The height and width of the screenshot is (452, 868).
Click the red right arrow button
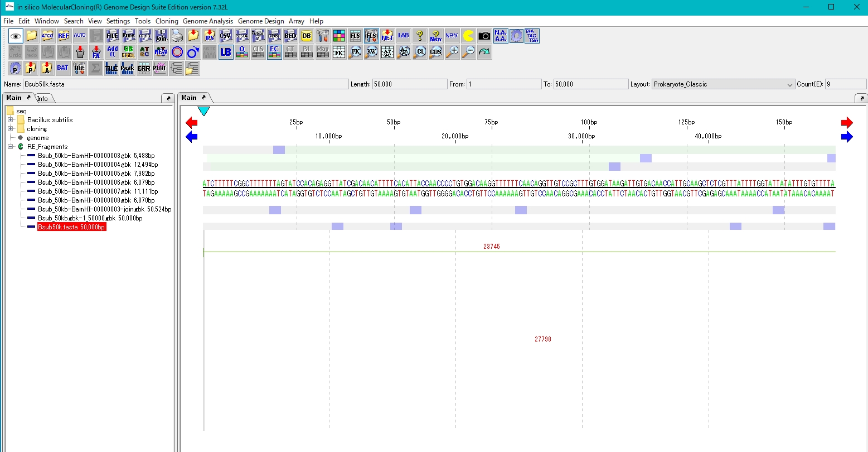point(847,123)
